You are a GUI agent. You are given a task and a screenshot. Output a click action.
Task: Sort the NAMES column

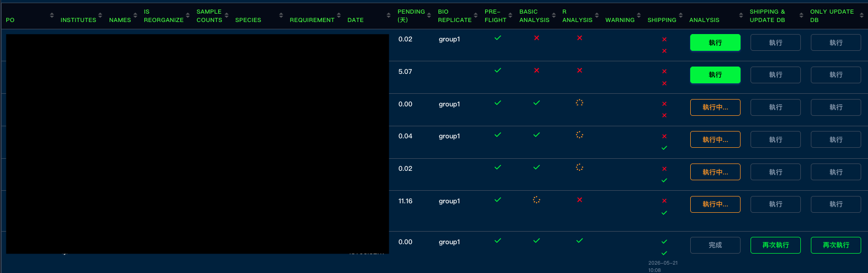[x=135, y=15]
